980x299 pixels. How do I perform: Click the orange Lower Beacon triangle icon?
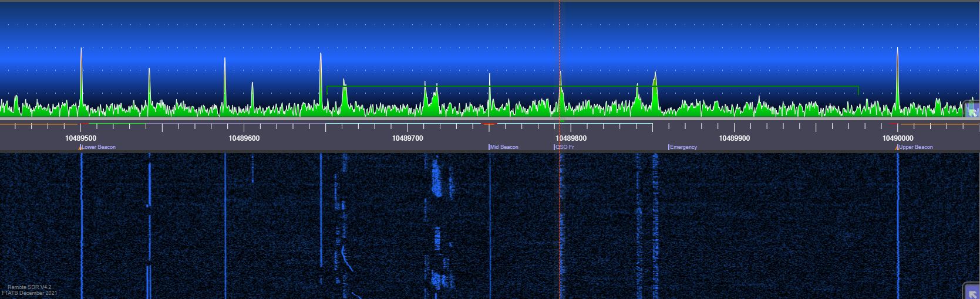80,148
